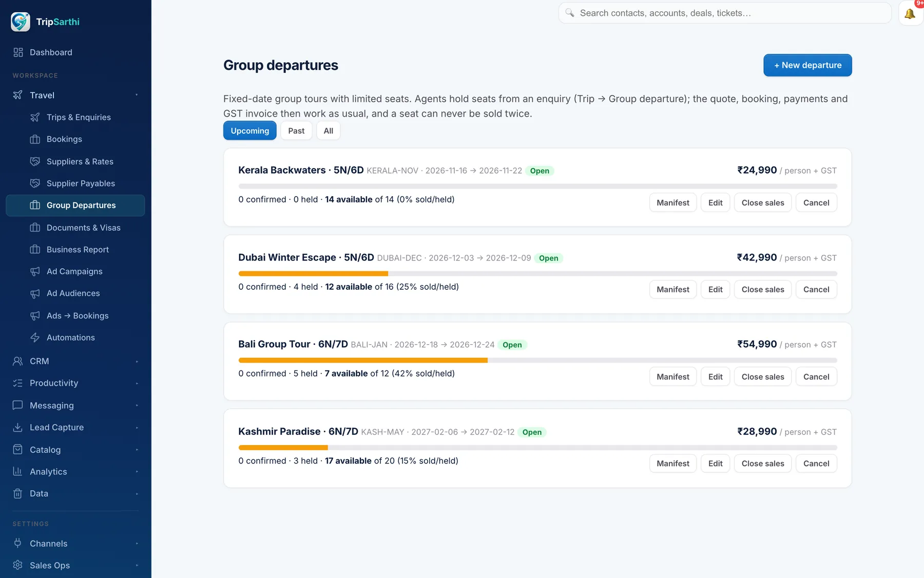Click the Automations lightning bolt icon
The image size is (924, 578).
coord(35,338)
